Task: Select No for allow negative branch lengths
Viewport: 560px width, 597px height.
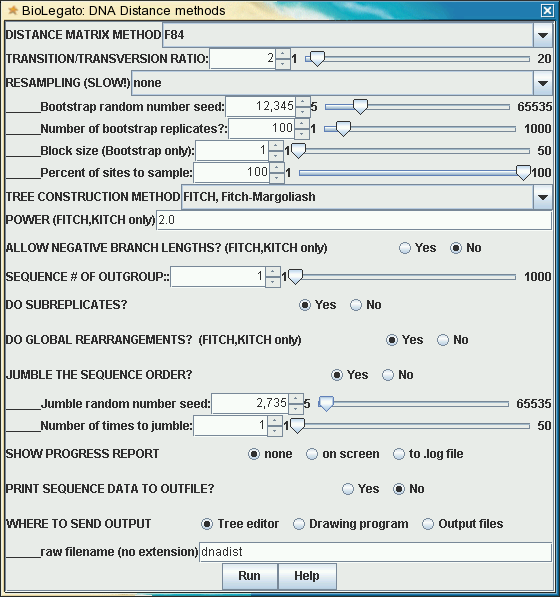Action: [x=466, y=248]
